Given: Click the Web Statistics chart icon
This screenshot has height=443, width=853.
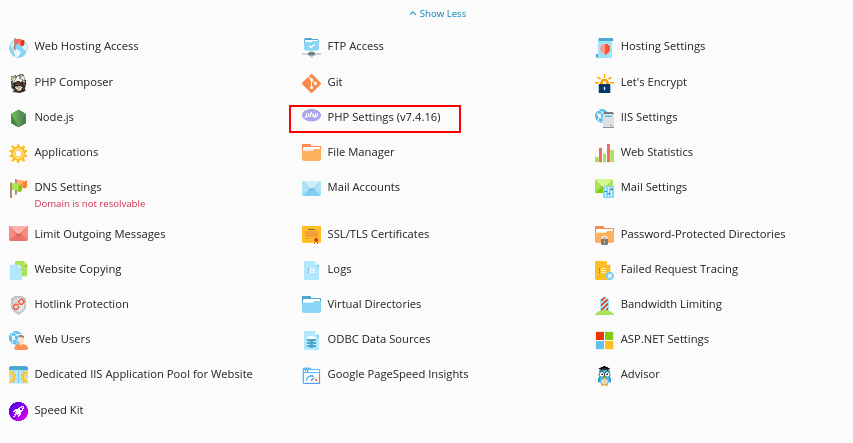Looking at the screenshot, I should point(604,153).
